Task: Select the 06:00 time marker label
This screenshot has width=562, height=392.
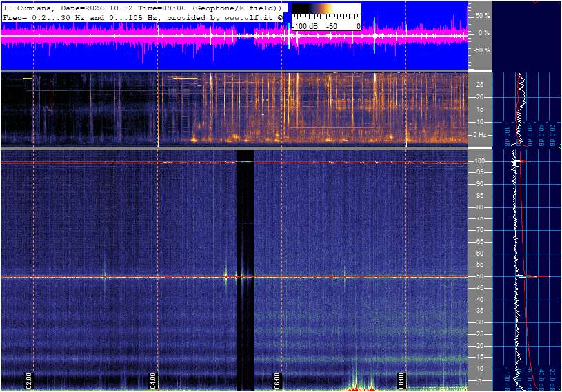Action: [277, 381]
